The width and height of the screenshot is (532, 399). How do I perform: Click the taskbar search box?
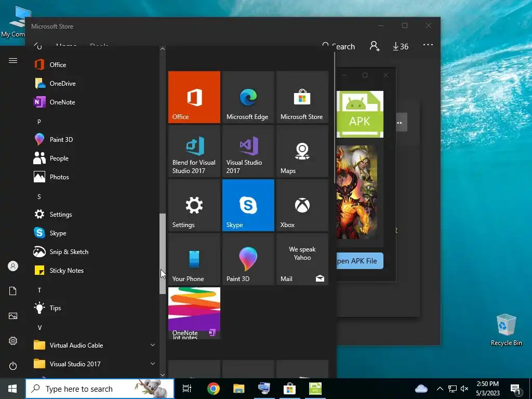click(100, 389)
